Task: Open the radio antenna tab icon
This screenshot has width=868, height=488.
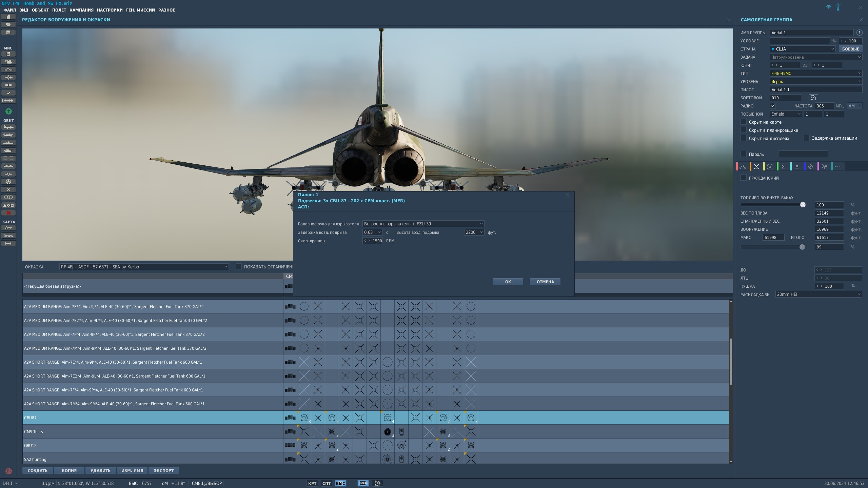Action: [x=824, y=166]
